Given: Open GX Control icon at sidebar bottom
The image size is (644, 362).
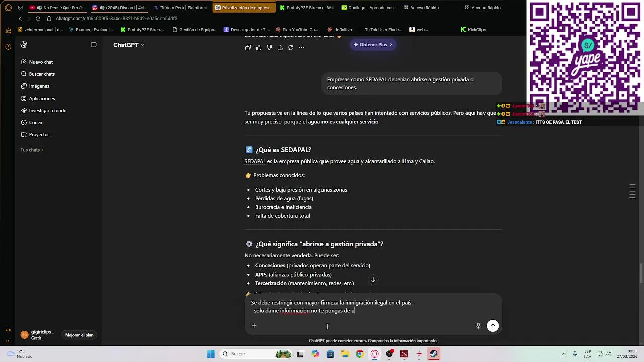Looking at the screenshot, I should click(8, 330).
